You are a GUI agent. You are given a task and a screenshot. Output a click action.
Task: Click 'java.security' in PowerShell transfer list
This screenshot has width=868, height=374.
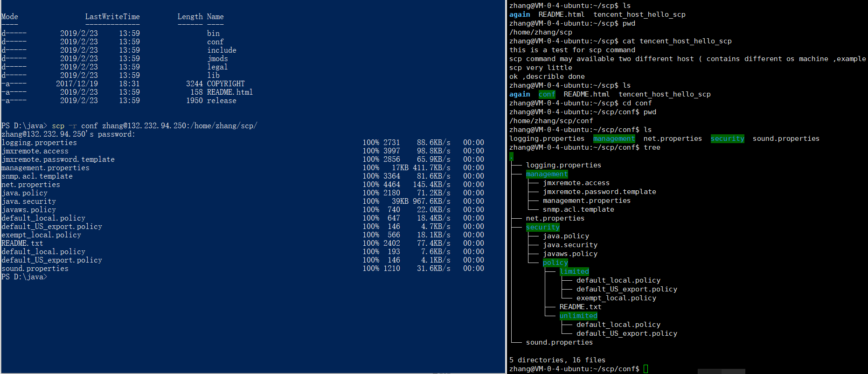[x=28, y=201]
